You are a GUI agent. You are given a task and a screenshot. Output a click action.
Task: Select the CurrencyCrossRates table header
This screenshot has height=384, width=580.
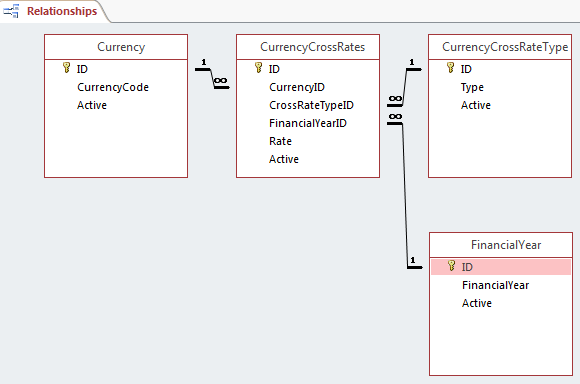(x=308, y=47)
